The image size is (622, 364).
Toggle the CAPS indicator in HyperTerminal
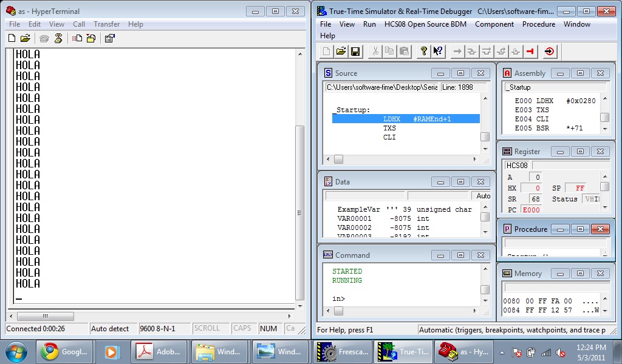[243, 328]
